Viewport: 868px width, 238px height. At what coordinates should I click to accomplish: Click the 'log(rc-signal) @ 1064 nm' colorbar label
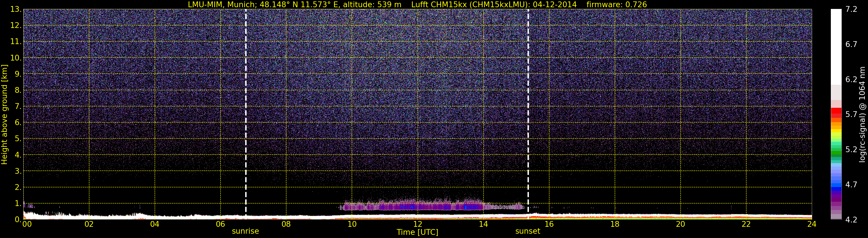coord(863,114)
